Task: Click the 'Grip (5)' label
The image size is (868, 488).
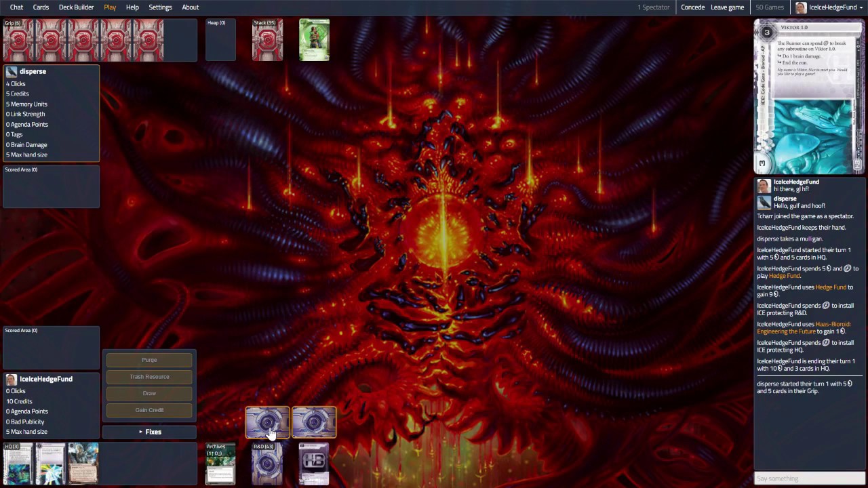Action: (x=13, y=23)
